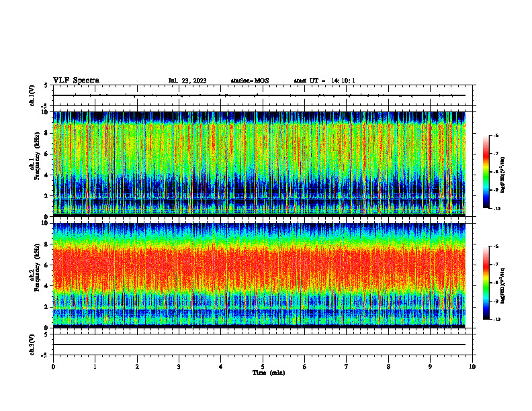Click the 2 minute tick label
The image size is (532, 411).
137,367
